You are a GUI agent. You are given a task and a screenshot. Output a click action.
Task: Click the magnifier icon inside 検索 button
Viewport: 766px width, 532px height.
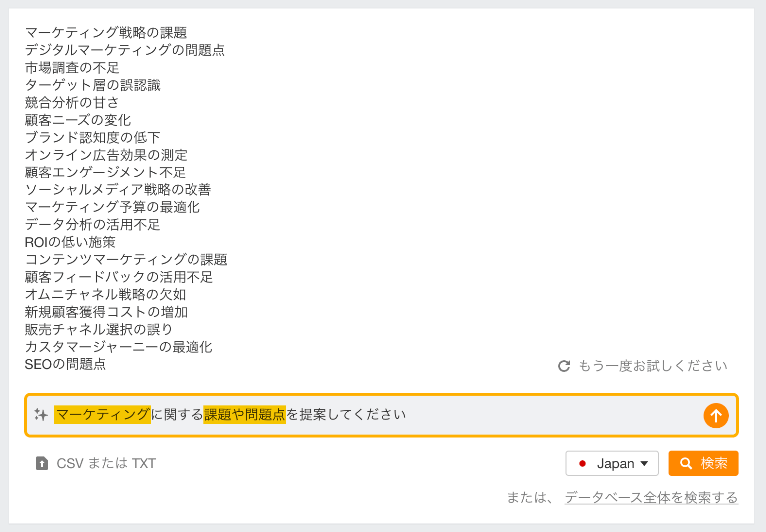tap(687, 463)
